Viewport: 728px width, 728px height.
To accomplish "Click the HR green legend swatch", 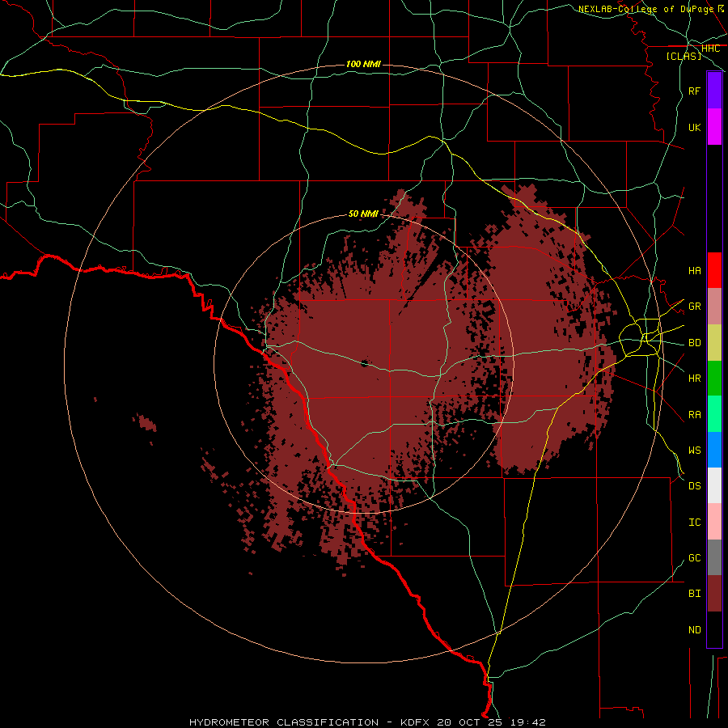I will tap(714, 378).
